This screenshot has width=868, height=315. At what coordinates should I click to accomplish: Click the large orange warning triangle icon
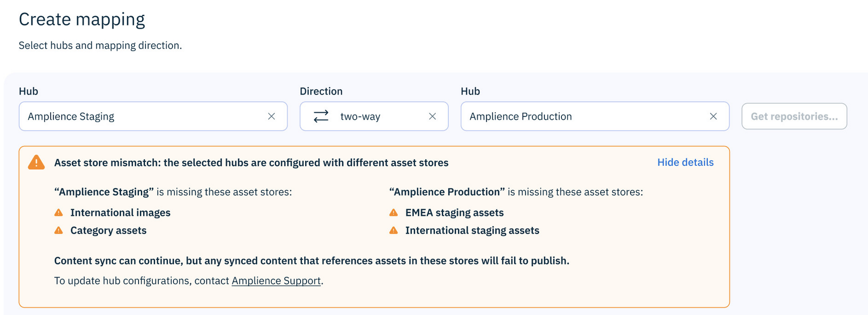pyautogui.click(x=36, y=163)
